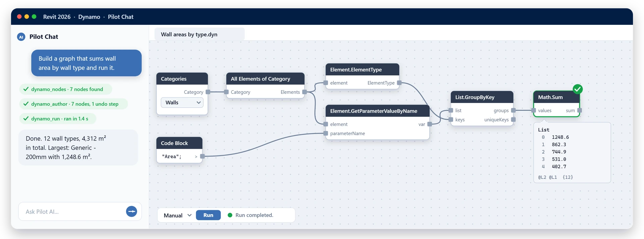This screenshot has height=239, width=644.
Task: Click the dynamo_run checkmark icon
Action: pos(26,119)
